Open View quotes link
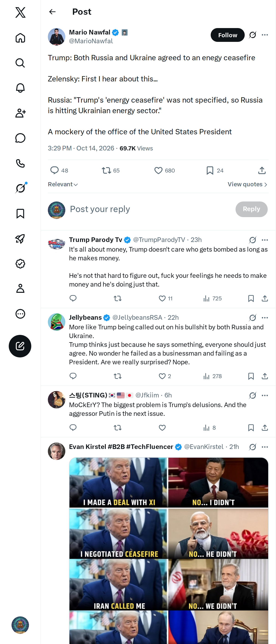Viewport: 276px width, 644px height. 247,184
